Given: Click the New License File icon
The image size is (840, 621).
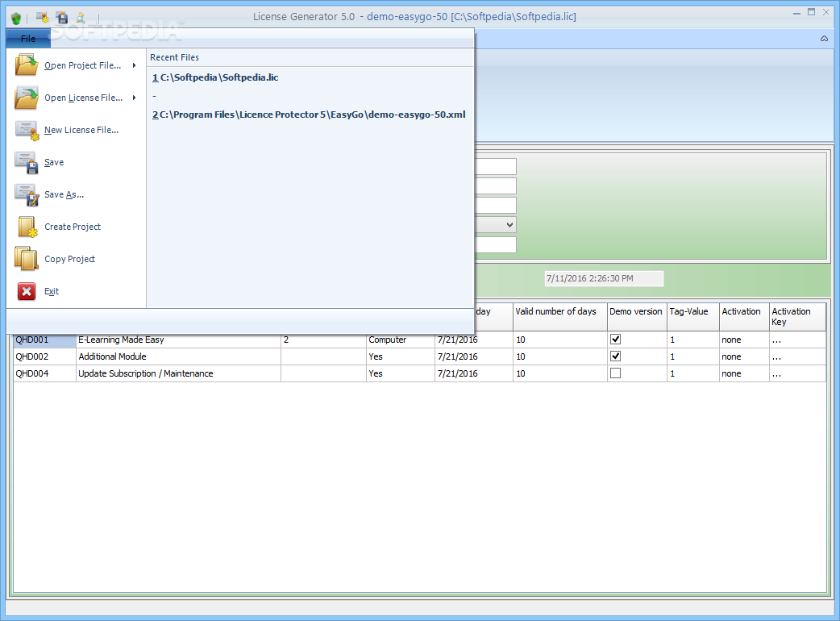Looking at the screenshot, I should [x=27, y=130].
